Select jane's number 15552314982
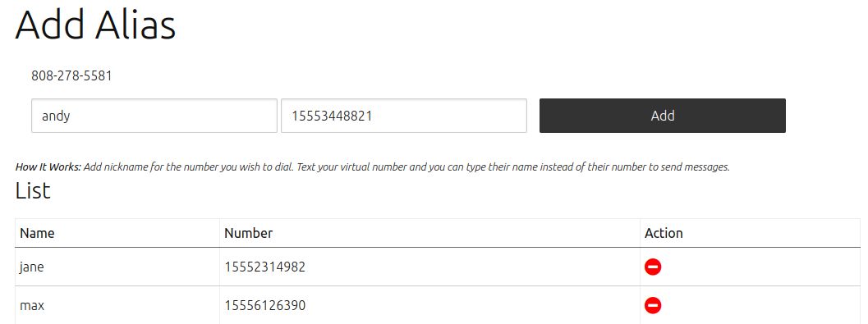The height and width of the screenshot is (324, 868). 264,267
